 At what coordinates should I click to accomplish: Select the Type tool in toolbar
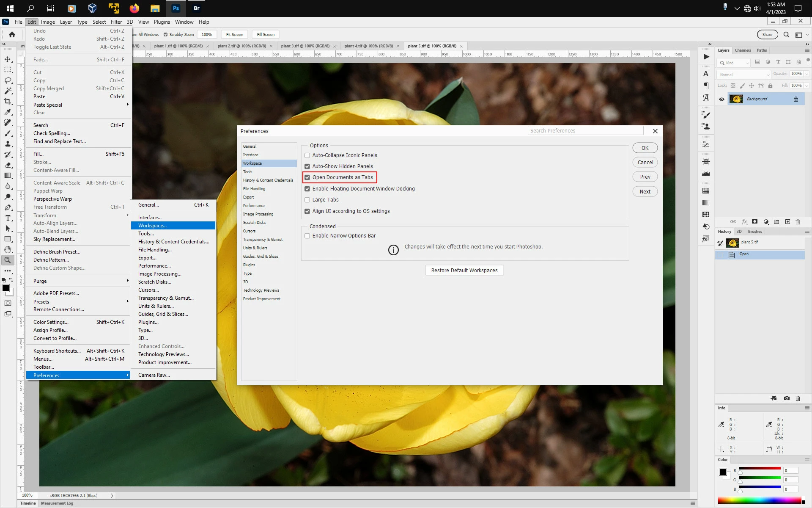click(8, 218)
